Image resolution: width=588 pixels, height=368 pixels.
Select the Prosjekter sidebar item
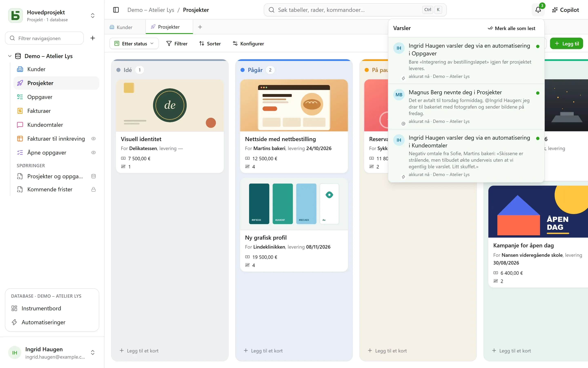coord(56,83)
